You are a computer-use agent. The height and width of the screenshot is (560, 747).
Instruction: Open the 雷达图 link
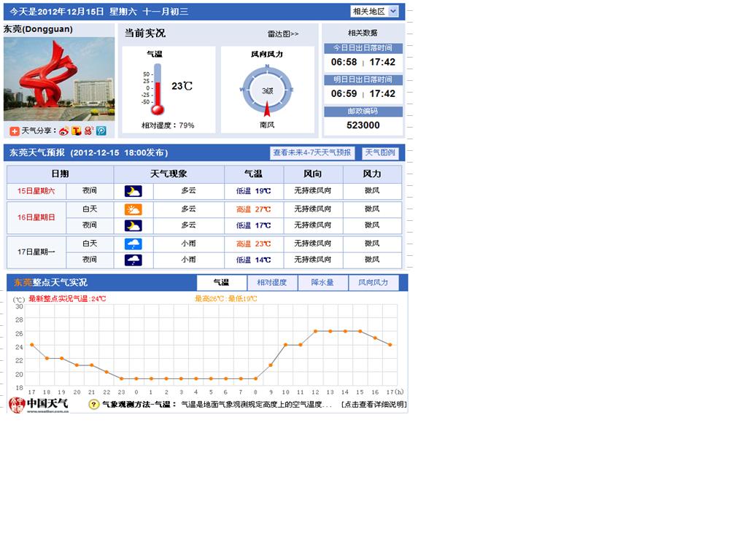[283, 34]
